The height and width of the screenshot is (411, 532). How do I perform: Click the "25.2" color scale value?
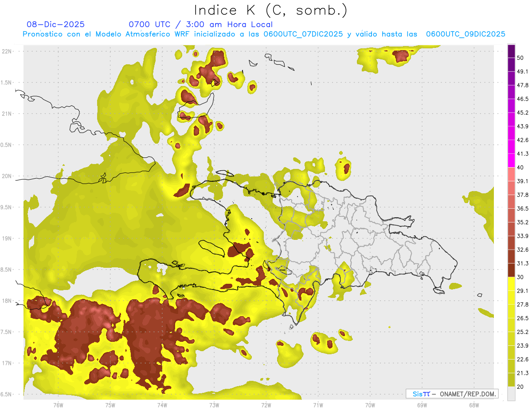click(523, 332)
